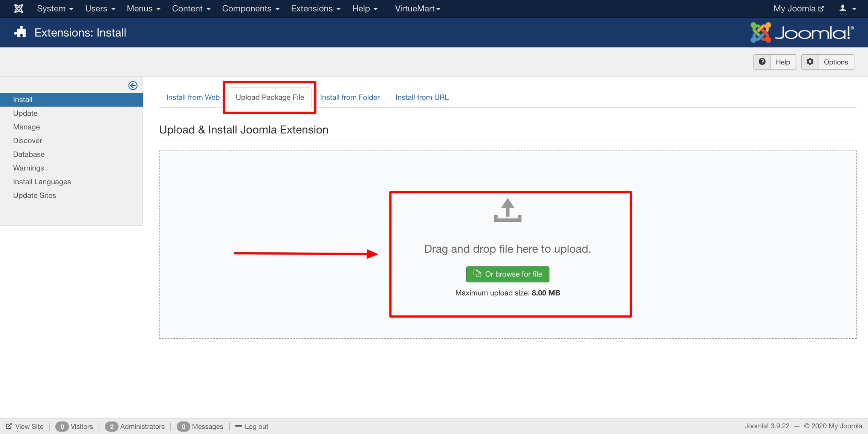
Task: Switch to Install from Web tab
Action: tap(193, 97)
